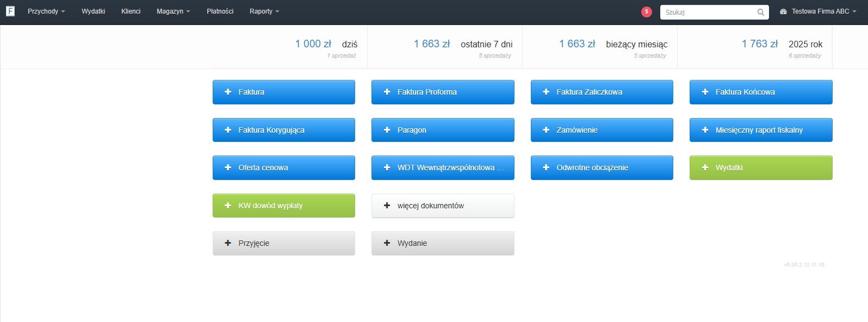Add a new Zamówienie
The width and height of the screenshot is (868, 322).
[602, 130]
